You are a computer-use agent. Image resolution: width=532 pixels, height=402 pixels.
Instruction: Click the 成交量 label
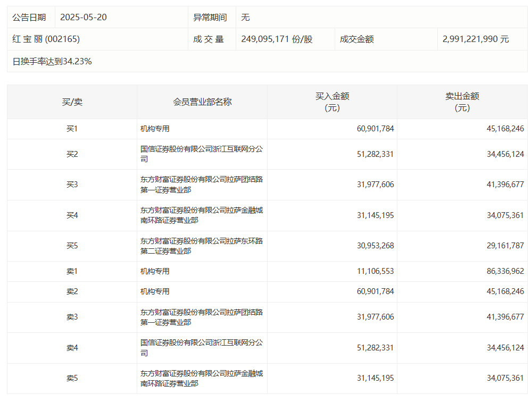coord(209,39)
